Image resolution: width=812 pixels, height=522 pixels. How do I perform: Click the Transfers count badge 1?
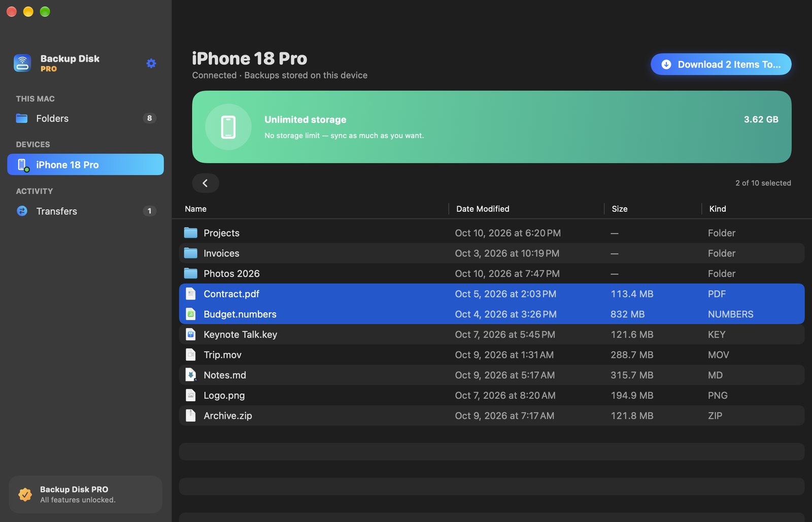[x=149, y=211]
